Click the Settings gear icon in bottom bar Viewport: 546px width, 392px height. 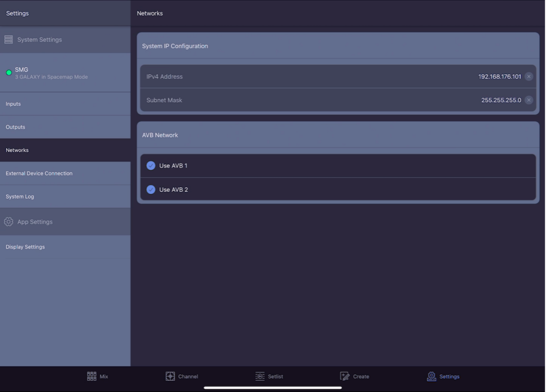click(431, 376)
